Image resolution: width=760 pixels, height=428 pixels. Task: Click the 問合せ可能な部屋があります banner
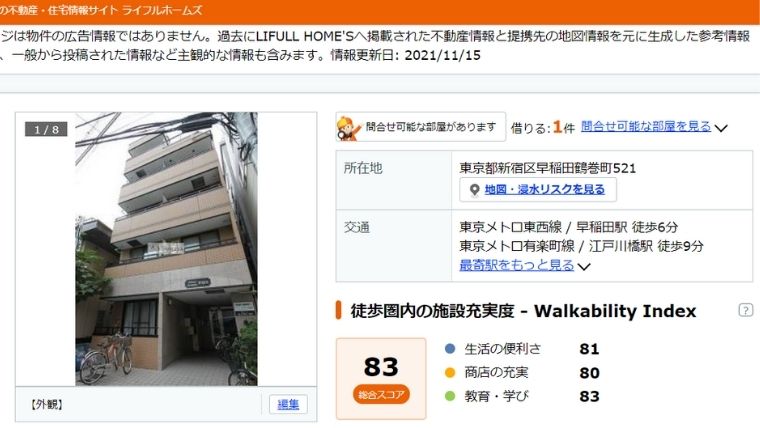coord(421,127)
